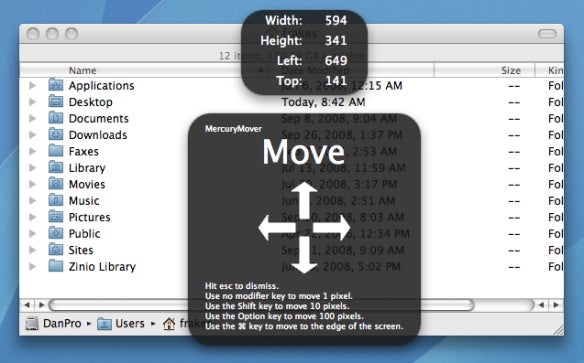Expand the Pictures folder disclosure triangle
584x363 pixels.
pos(33,217)
